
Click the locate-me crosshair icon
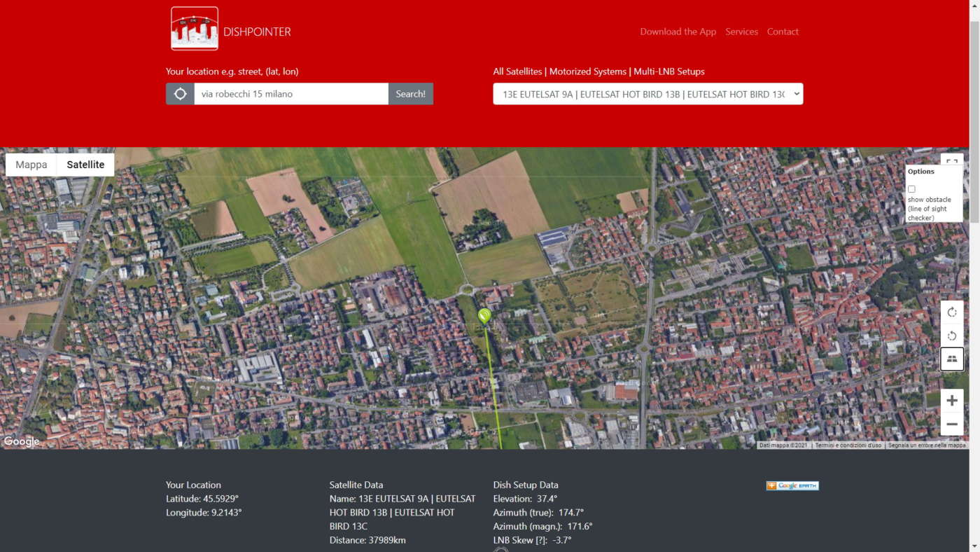[x=180, y=94]
